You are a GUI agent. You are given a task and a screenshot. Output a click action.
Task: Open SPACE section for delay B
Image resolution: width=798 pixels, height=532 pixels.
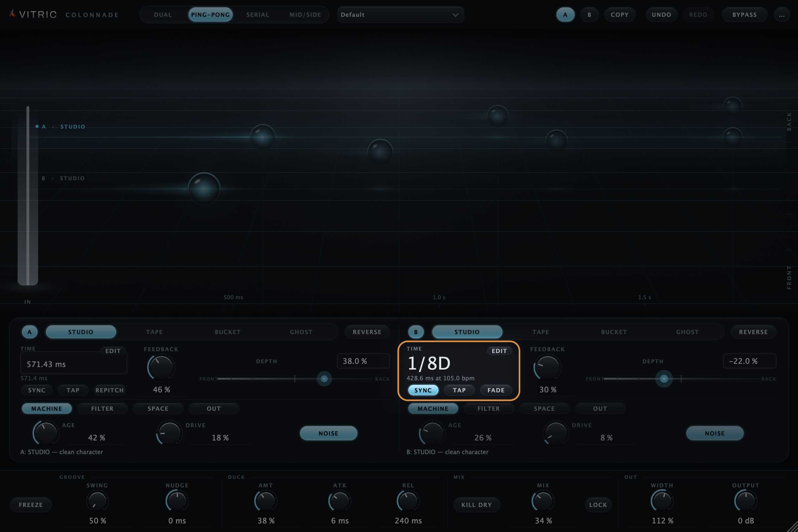544,408
